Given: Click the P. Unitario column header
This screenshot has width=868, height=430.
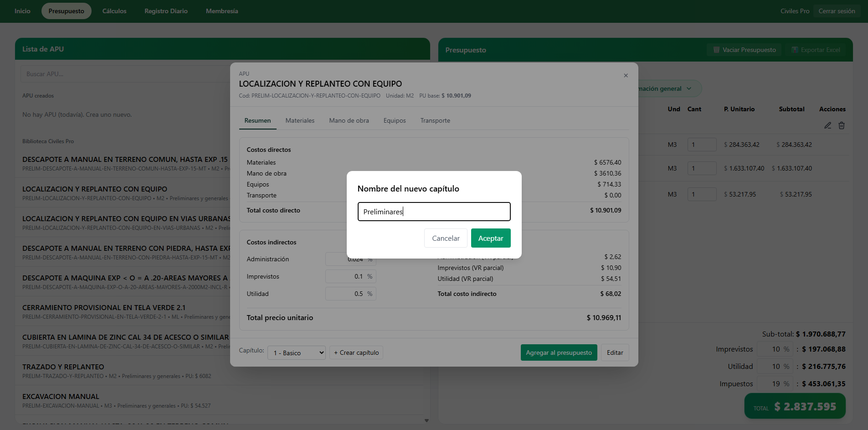Looking at the screenshot, I should (x=739, y=109).
